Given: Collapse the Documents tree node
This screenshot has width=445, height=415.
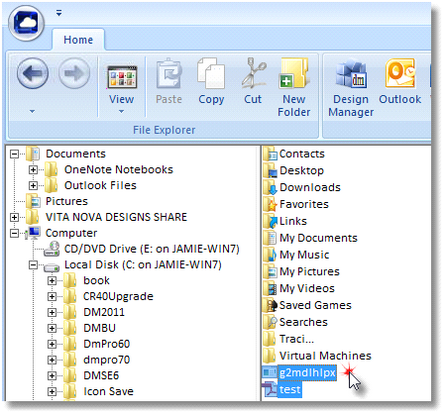Looking at the screenshot, I should (x=14, y=154).
